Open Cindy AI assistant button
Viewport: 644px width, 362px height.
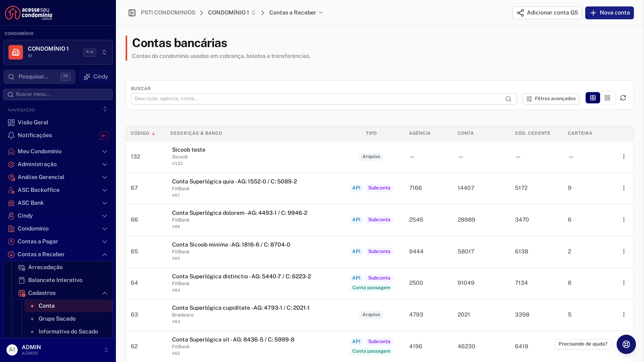click(96, 77)
